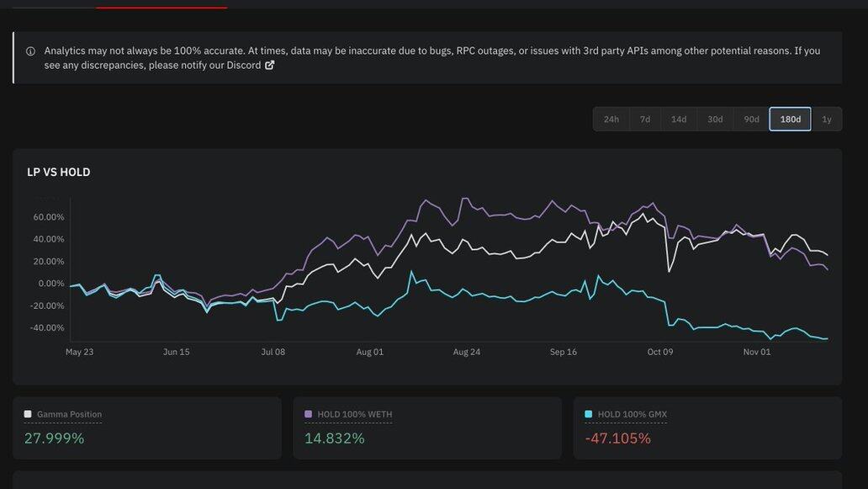The height and width of the screenshot is (489, 868).
Task: Toggle the HOLD 100% GMX legend label
Action: pyautogui.click(x=632, y=414)
